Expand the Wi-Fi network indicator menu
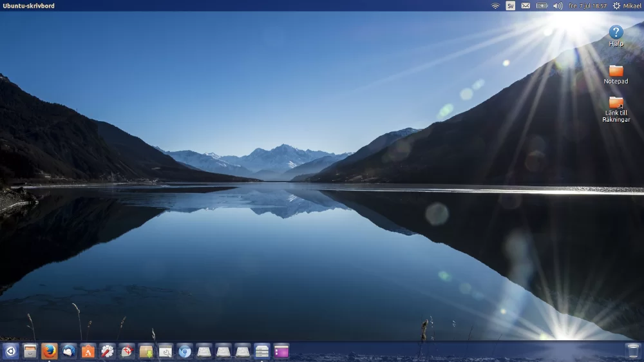644x362 pixels. [x=495, y=6]
